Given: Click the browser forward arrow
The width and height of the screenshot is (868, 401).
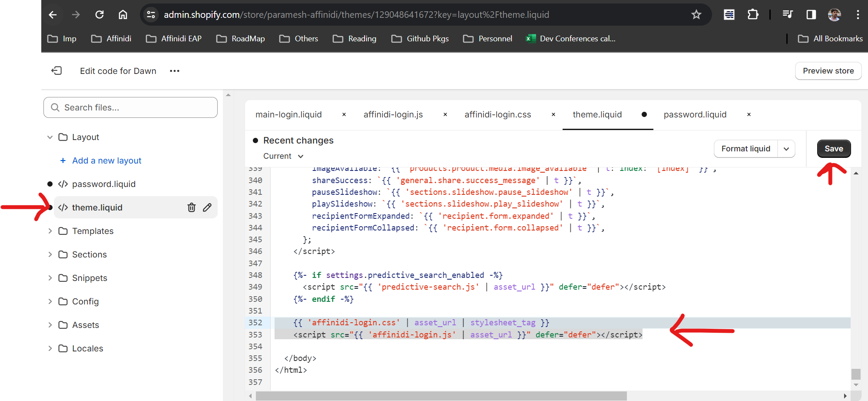Looking at the screenshot, I should (x=76, y=15).
